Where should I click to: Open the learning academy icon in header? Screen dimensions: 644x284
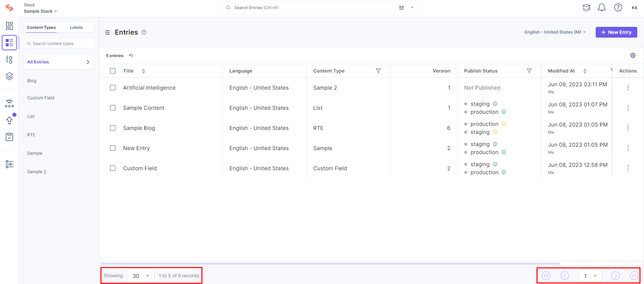586,7
